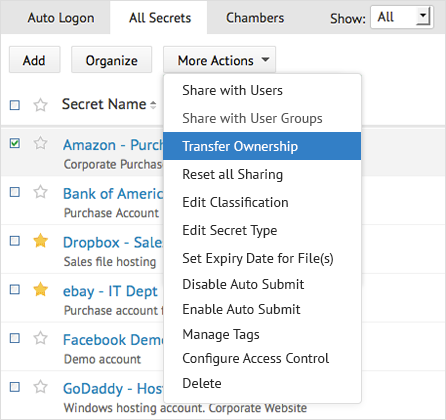The width and height of the screenshot is (446, 420).
Task: Switch to the Chambers tab
Action: (x=255, y=18)
